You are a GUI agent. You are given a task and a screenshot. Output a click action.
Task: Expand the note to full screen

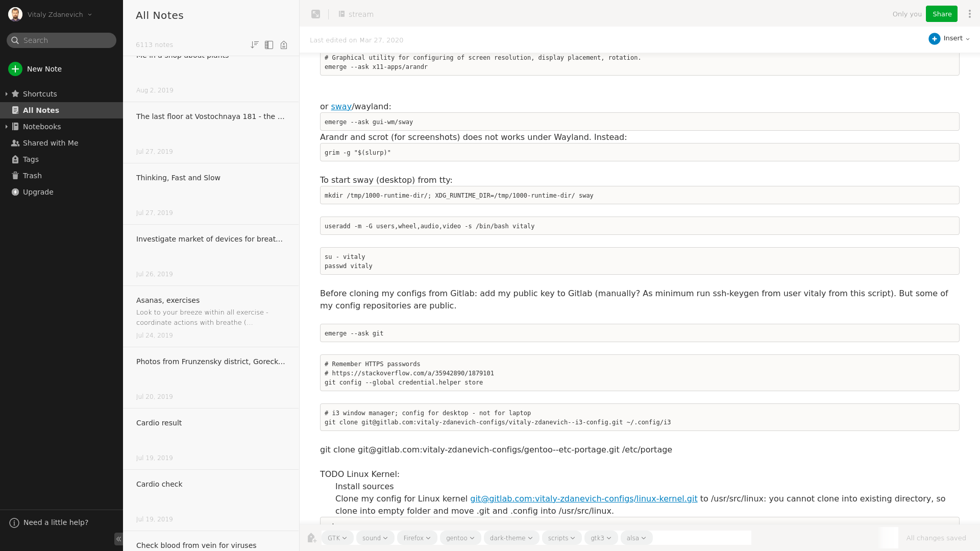(x=316, y=14)
